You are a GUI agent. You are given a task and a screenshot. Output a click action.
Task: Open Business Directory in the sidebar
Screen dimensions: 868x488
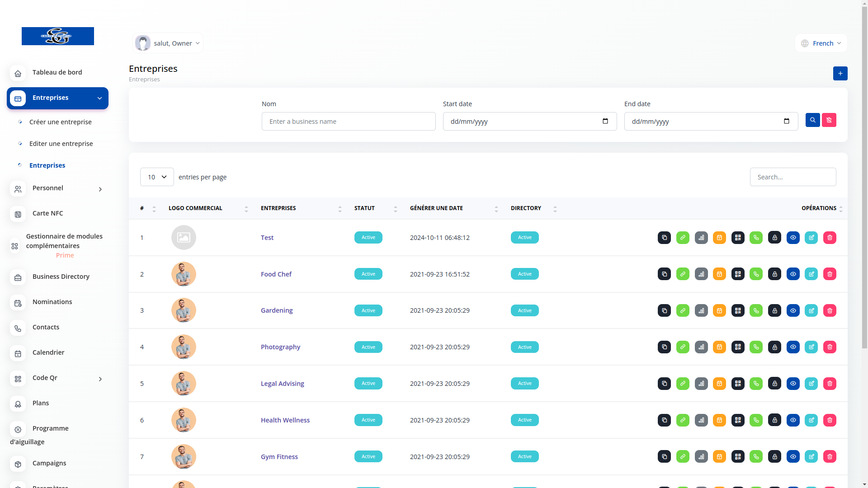click(61, 277)
